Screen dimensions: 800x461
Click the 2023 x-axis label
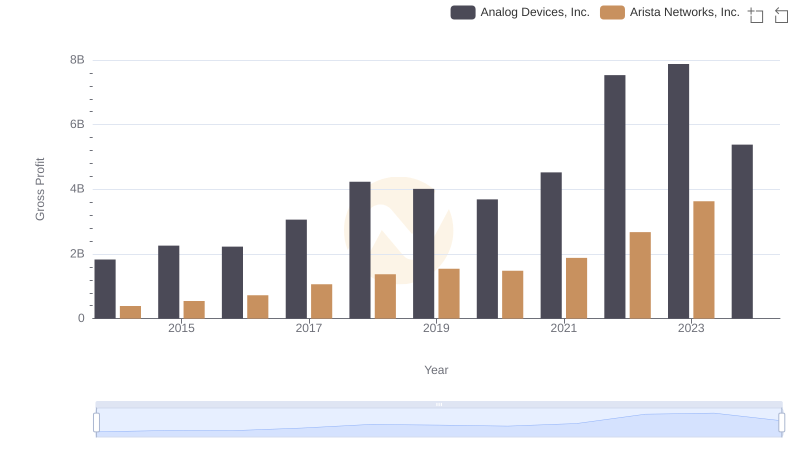tap(691, 328)
